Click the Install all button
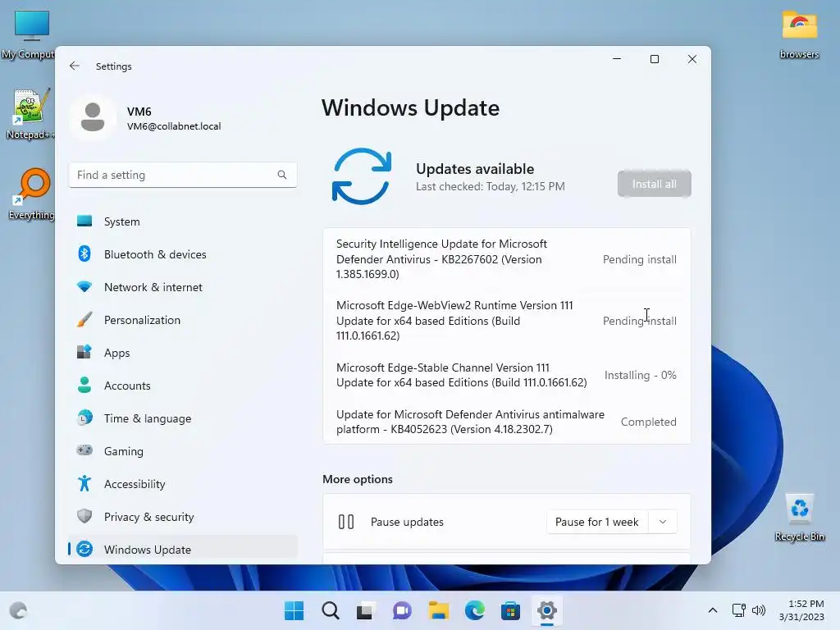The image size is (840, 630). [654, 184]
